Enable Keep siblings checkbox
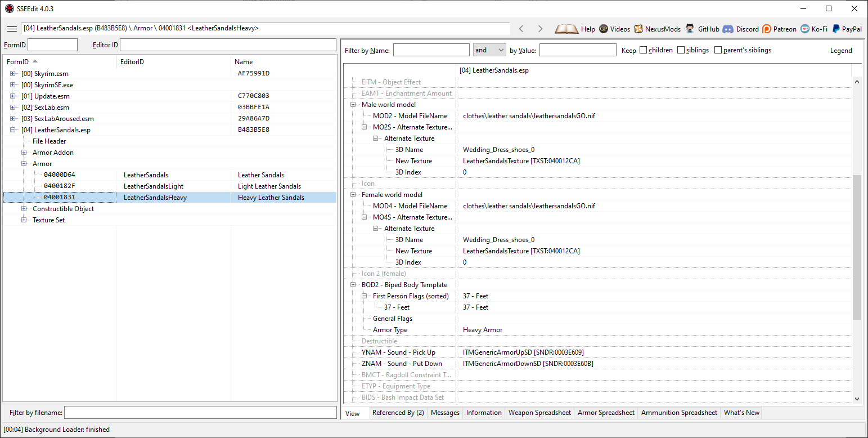This screenshot has width=868, height=438. pyautogui.click(x=681, y=50)
